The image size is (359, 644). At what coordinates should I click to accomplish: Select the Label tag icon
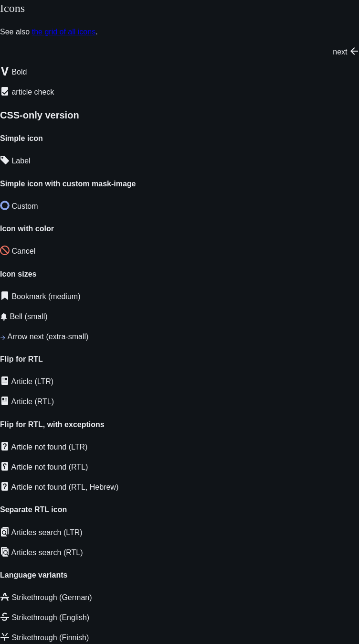point(5,160)
